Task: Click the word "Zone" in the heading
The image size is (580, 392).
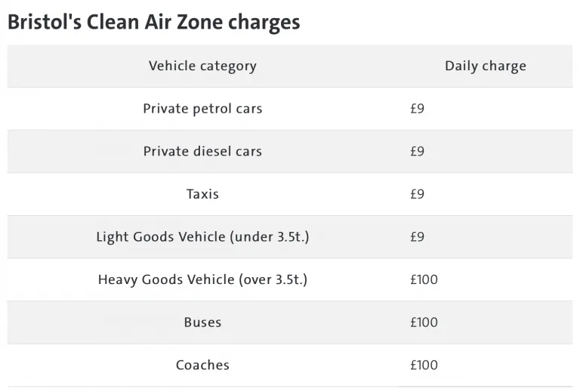Action: pos(203,22)
